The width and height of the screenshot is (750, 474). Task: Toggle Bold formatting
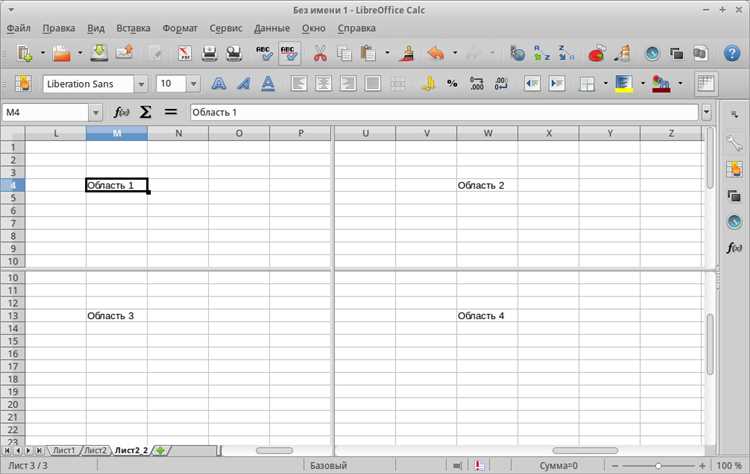tap(219, 84)
